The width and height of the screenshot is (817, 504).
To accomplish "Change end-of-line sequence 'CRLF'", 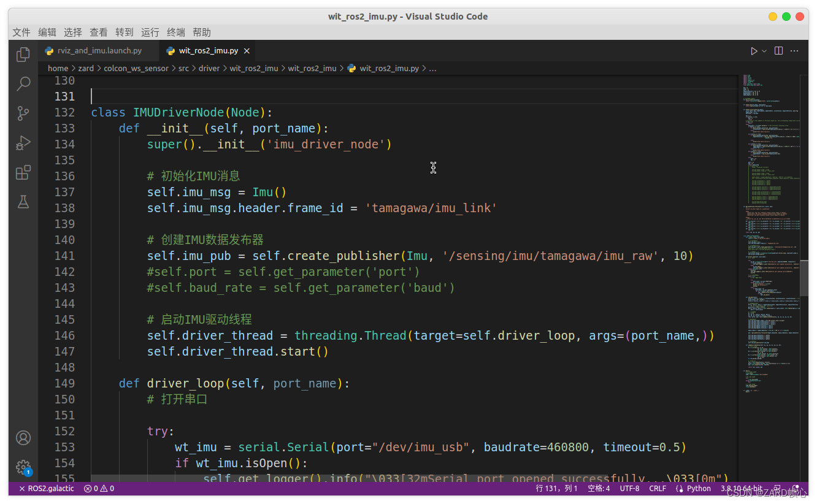I will pos(658,489).
